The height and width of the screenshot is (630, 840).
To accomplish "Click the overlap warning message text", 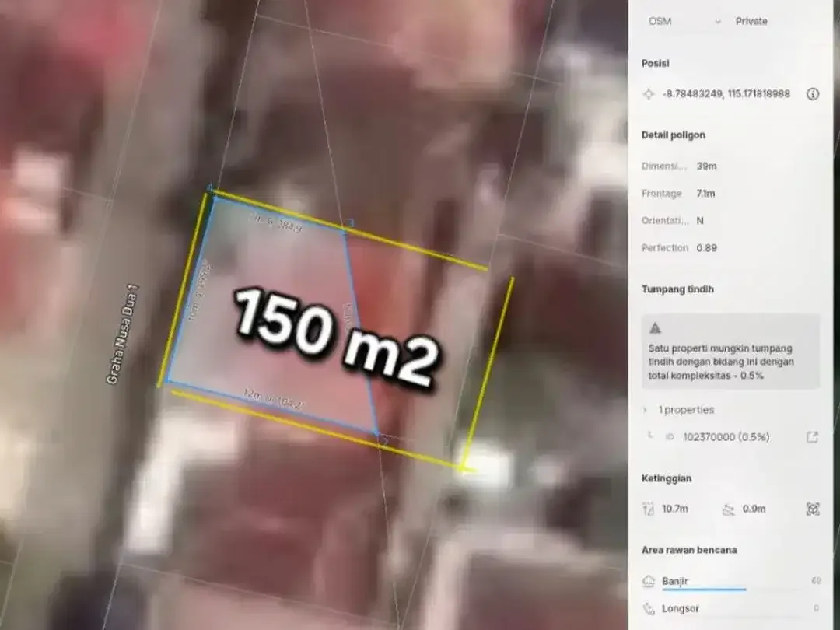I will pos(721,362).
